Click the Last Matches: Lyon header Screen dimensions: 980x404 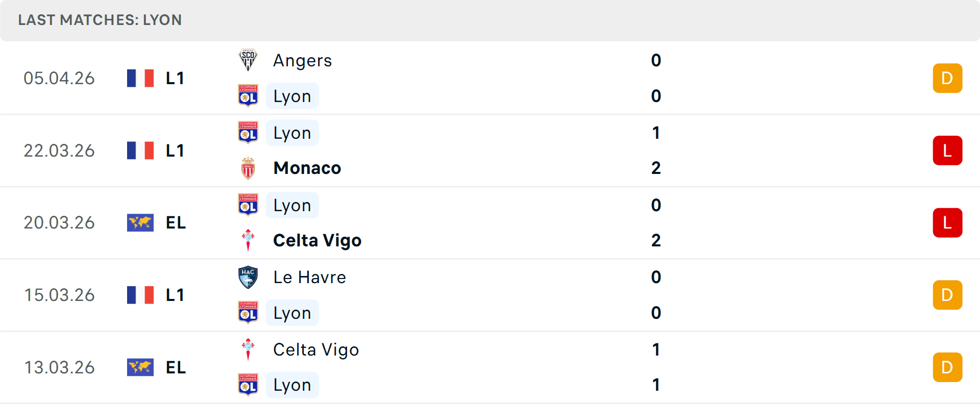coord(100,20)
